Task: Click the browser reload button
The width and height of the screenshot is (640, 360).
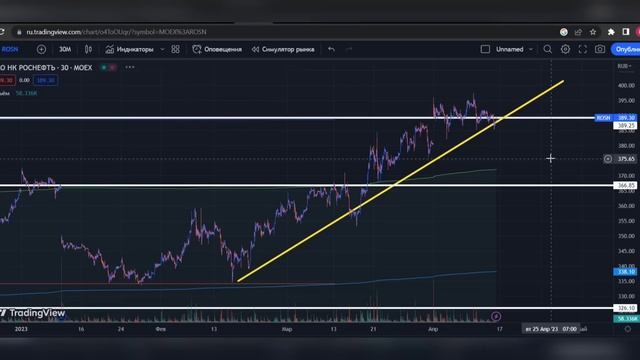Action: [x=2, y=32]
